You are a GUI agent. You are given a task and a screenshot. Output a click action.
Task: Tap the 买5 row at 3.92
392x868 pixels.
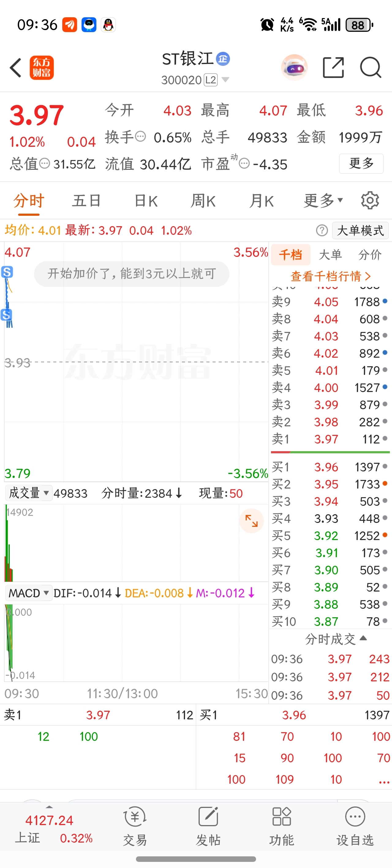330,536
